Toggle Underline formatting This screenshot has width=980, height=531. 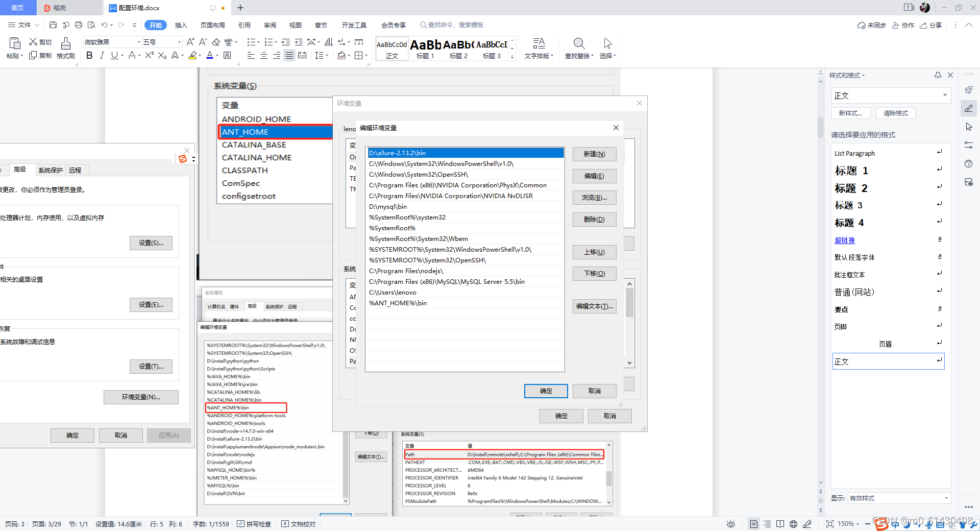coord(114,55)
